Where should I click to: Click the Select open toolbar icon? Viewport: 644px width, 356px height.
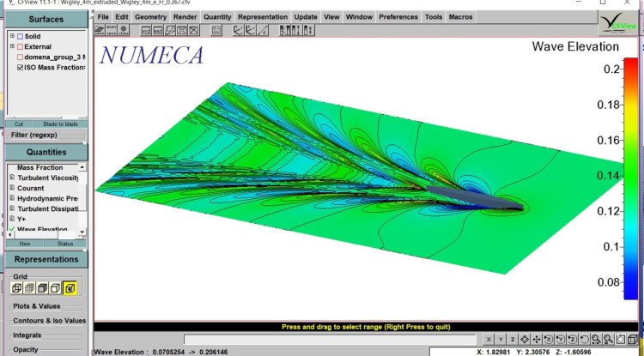coord(112,30)
